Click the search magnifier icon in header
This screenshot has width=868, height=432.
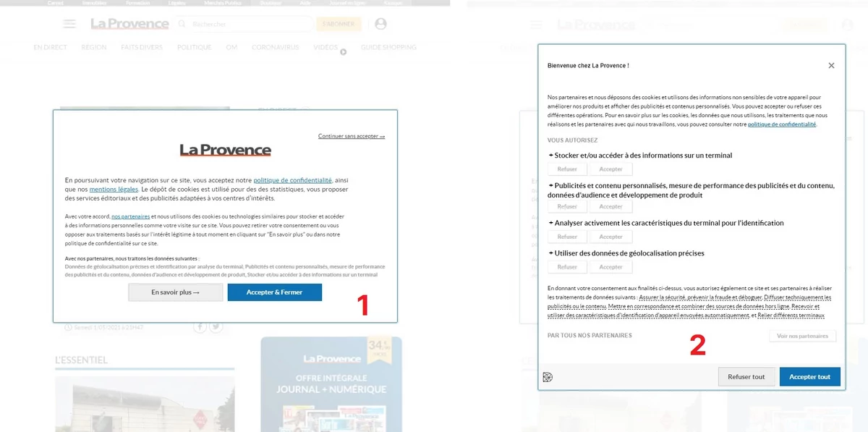click(182, 24)
